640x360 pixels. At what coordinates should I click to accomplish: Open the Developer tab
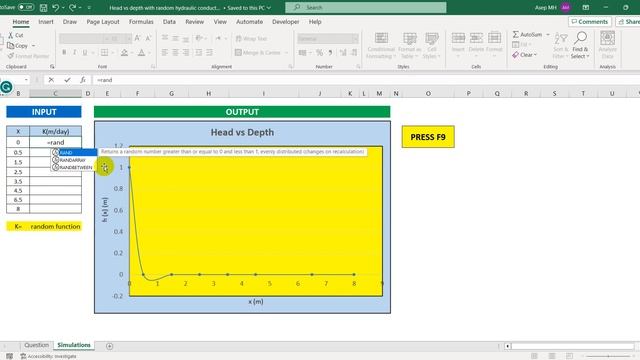pyautogui.click(x=285, y=22)
